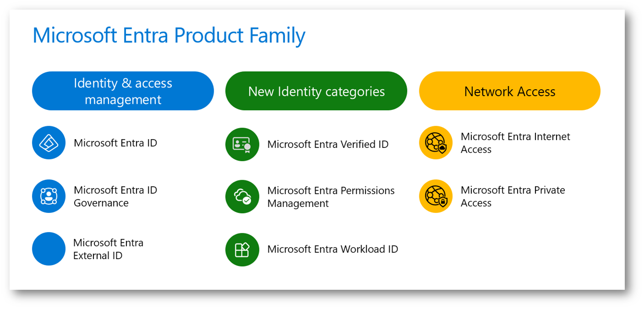Click the Internet Access globe cloud icon
Image resolution: width=644 pixels, height=309 pixels.
[436, 143]
